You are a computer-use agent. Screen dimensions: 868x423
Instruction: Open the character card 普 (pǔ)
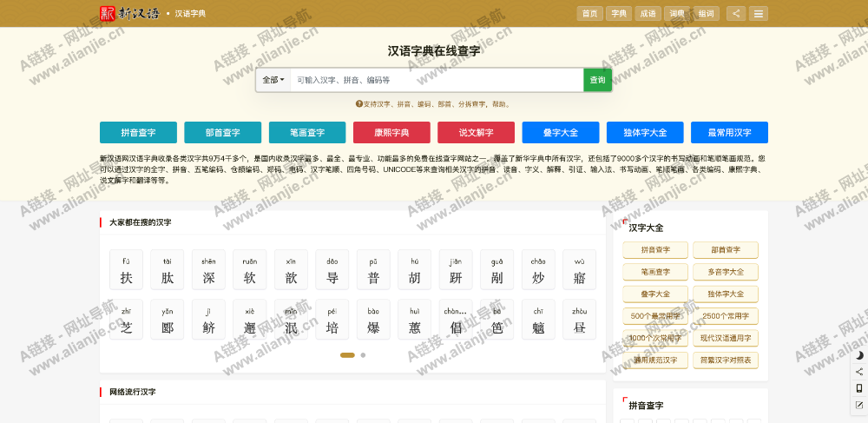373,269
